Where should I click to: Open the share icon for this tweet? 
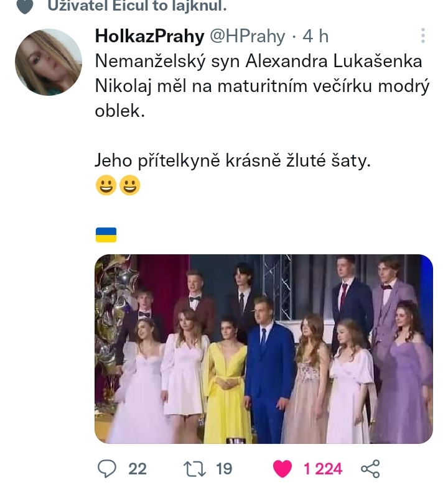[370, 468]
